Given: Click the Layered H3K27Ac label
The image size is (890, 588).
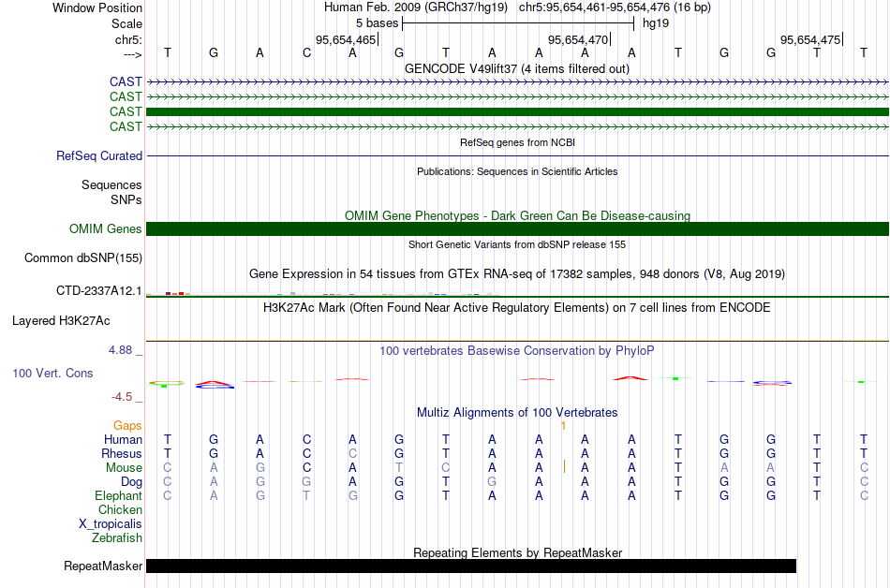Looking at the screenshot, I should pos(61,321).
